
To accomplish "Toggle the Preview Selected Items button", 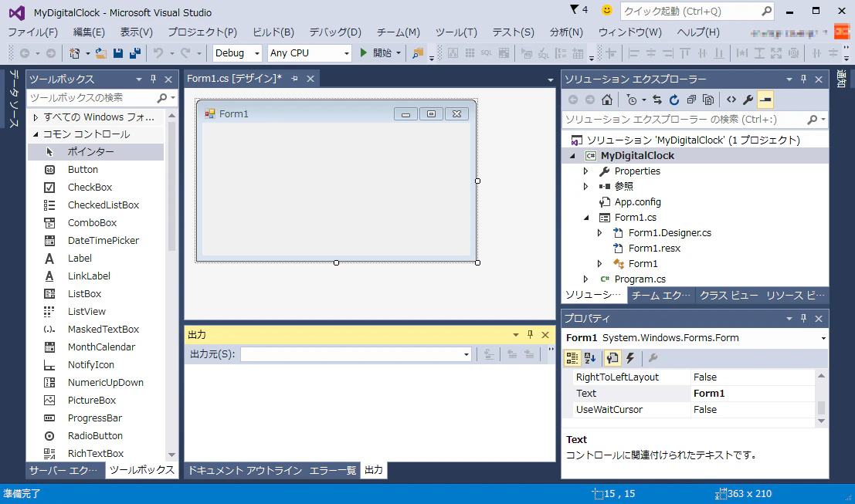I will pos(765,100).
